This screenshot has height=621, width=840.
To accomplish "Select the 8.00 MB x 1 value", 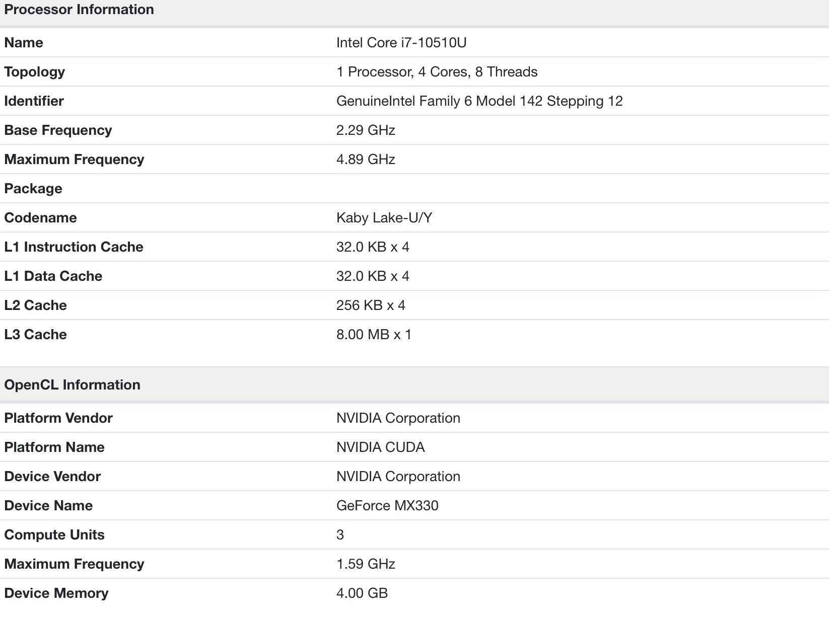I will tap(374, 334).
